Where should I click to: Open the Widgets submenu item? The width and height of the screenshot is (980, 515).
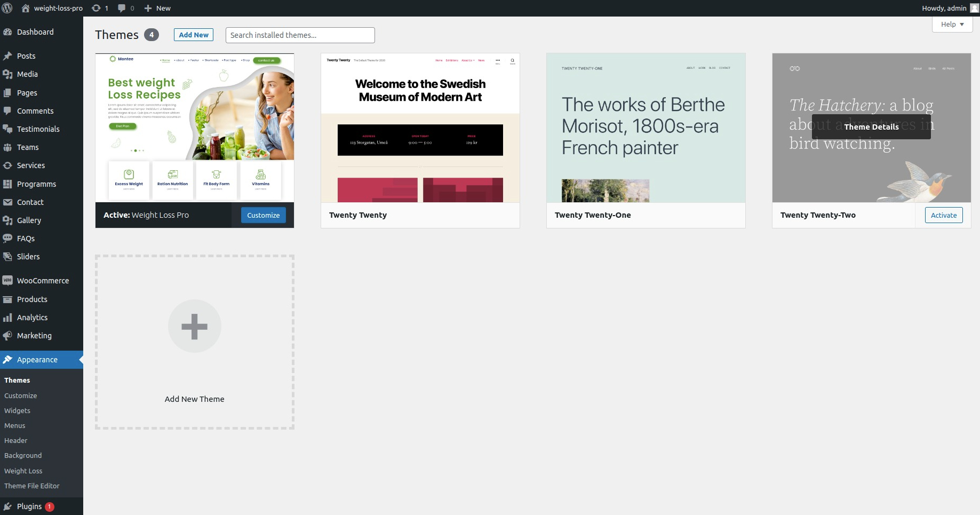17,411
